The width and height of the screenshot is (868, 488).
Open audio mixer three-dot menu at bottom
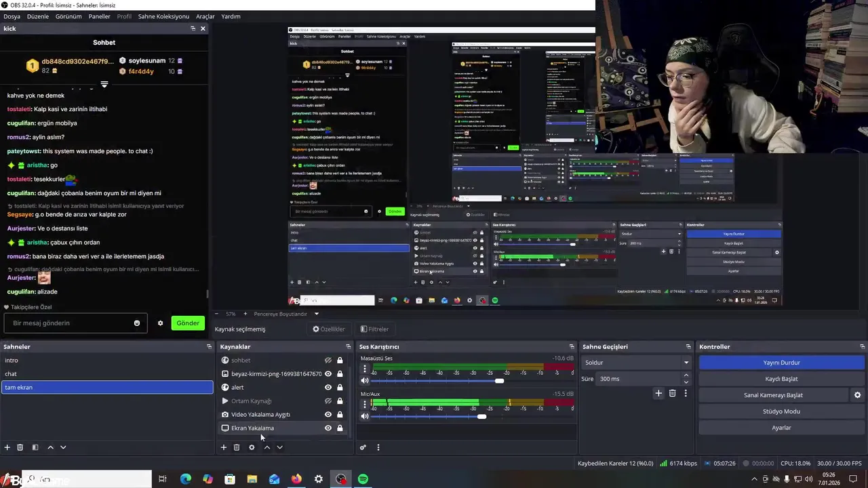(x=378, y=447)
